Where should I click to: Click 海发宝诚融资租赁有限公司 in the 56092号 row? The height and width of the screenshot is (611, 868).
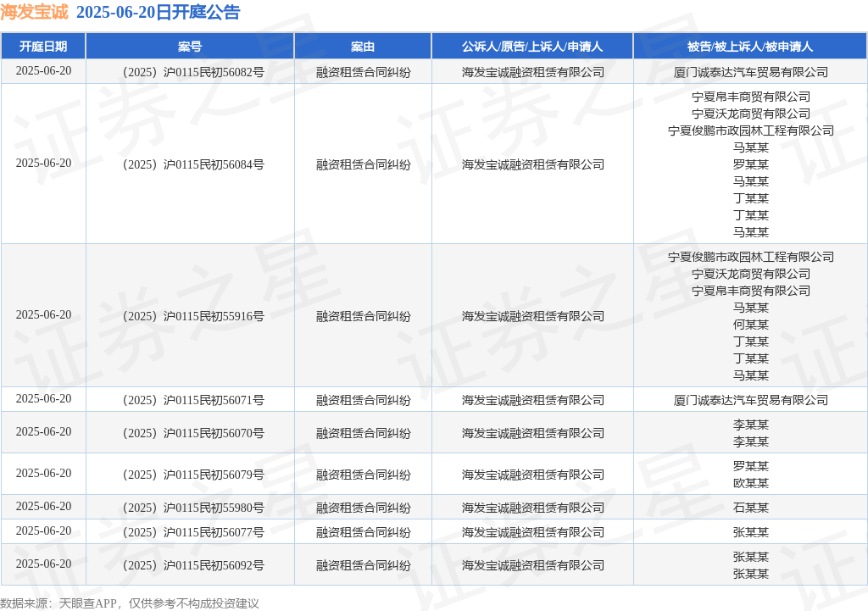(532, 565)
